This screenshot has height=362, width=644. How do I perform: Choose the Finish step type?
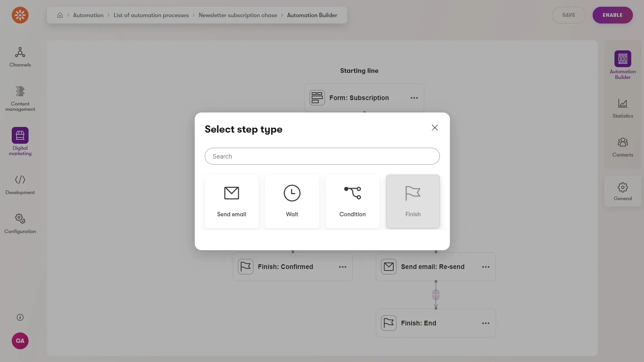coord(413,201)
